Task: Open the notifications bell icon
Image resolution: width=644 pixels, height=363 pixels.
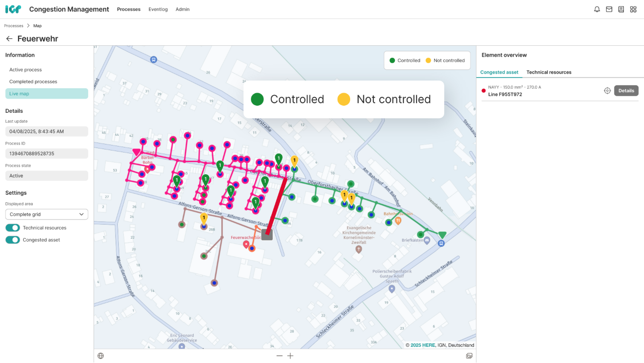Action: pos(597,9)
